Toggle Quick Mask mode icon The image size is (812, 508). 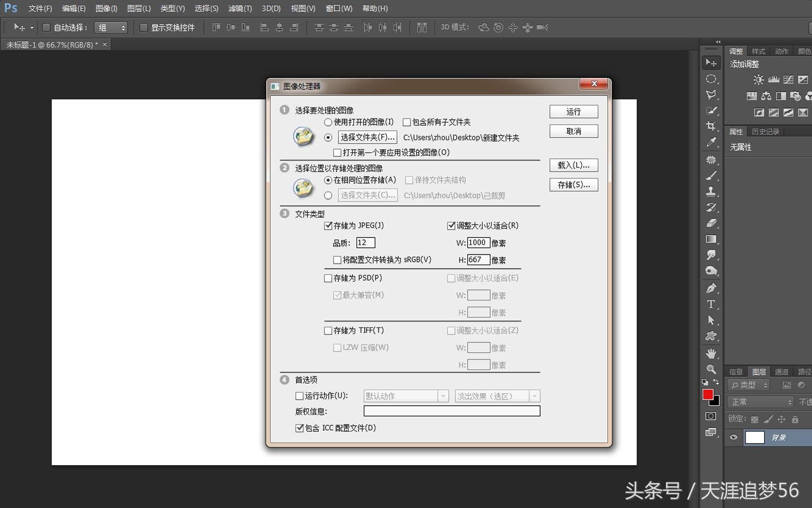[711, 417]
